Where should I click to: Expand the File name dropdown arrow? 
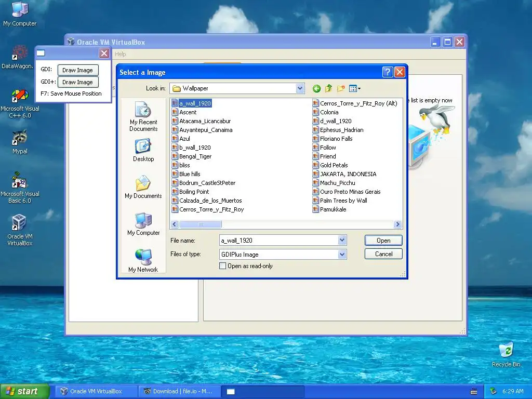coord(342,240)
